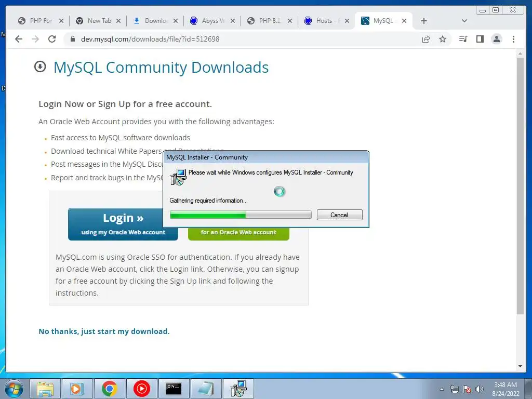This screenshot has height=399, width=532.
Task: Click the network tray icon
Action: [x=454, y=389]
